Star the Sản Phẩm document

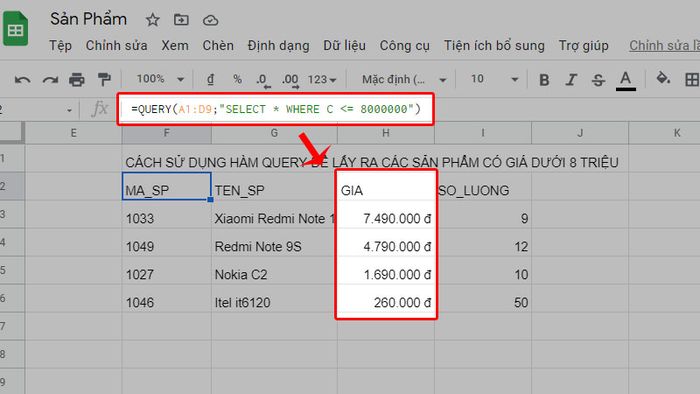click(x=153, y=20)
